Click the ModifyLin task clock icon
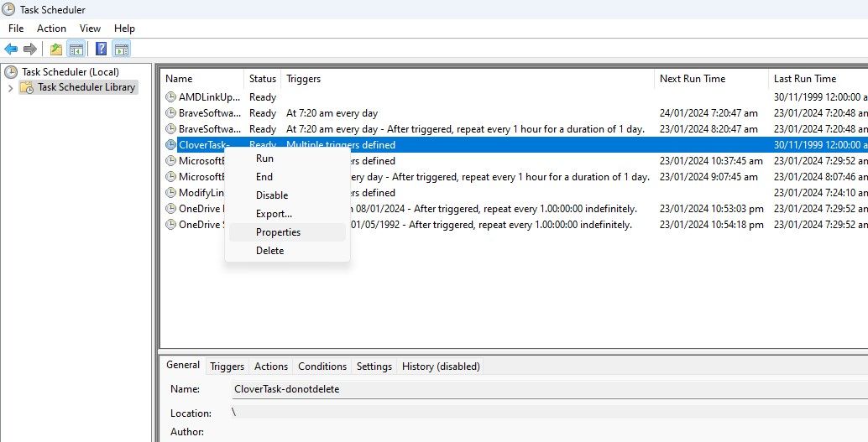 [x=171, y=193]
